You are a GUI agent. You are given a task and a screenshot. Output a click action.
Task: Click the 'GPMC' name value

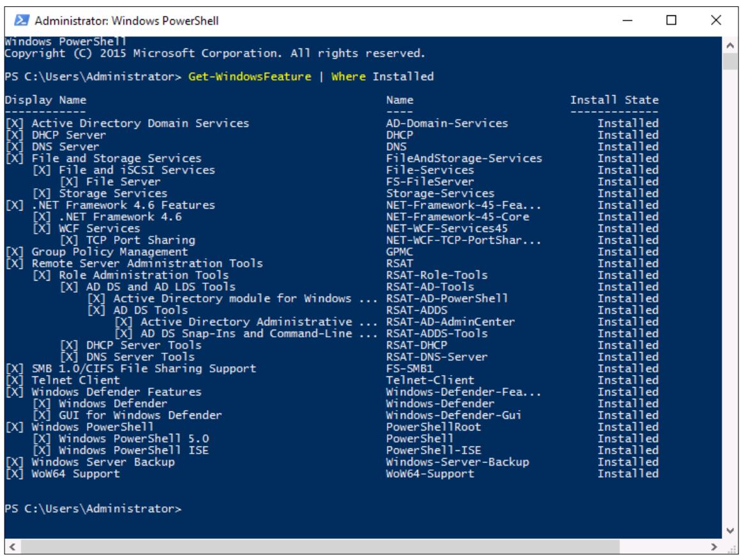click(x=400, y=252)
